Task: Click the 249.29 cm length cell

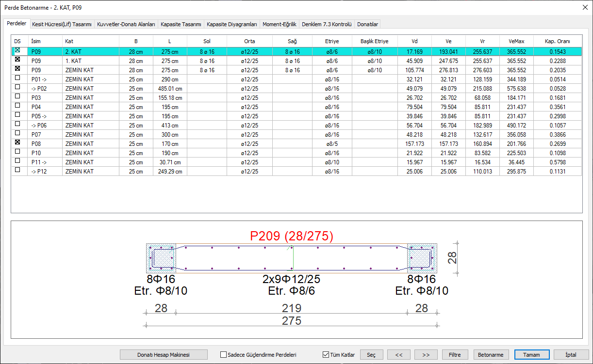Action: 170,172
